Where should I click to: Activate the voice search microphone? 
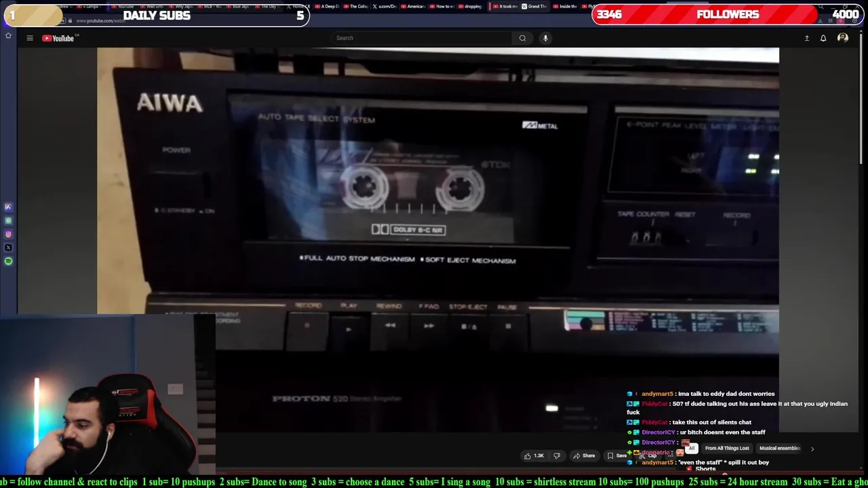(545, 38)
